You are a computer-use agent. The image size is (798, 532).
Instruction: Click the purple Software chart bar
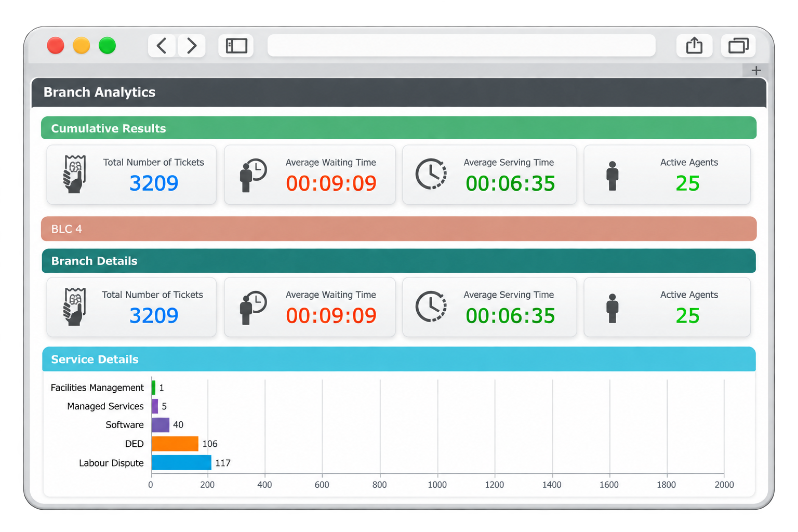click(x=161, y=424)
